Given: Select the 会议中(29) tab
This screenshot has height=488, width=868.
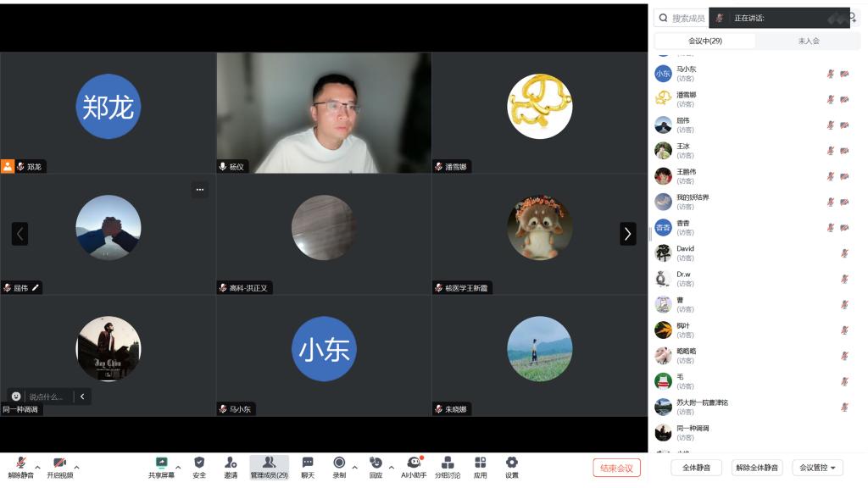Looking at the screenshot, I should [705, 41].
